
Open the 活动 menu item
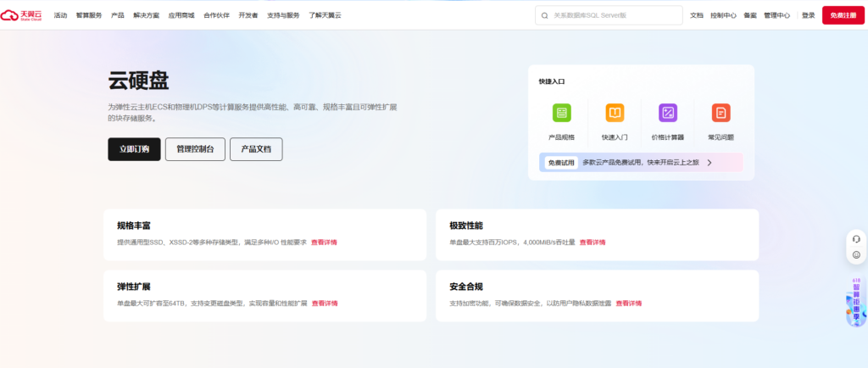point(60,15)
